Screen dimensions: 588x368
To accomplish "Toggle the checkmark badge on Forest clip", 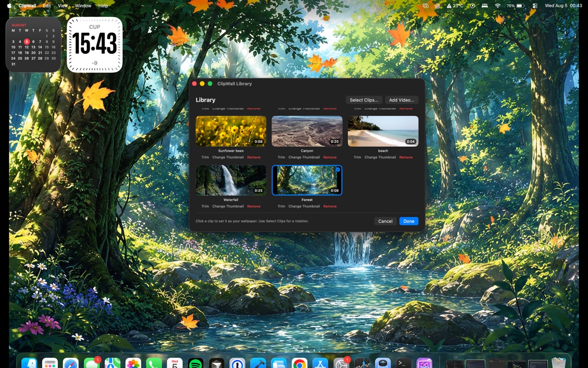I will tap(338, 169).
